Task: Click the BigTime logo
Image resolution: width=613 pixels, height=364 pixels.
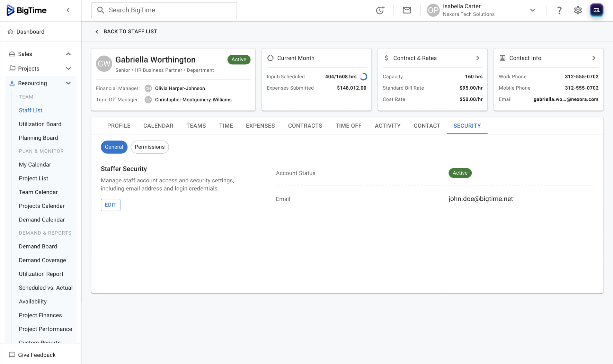Action: [27, 10]
